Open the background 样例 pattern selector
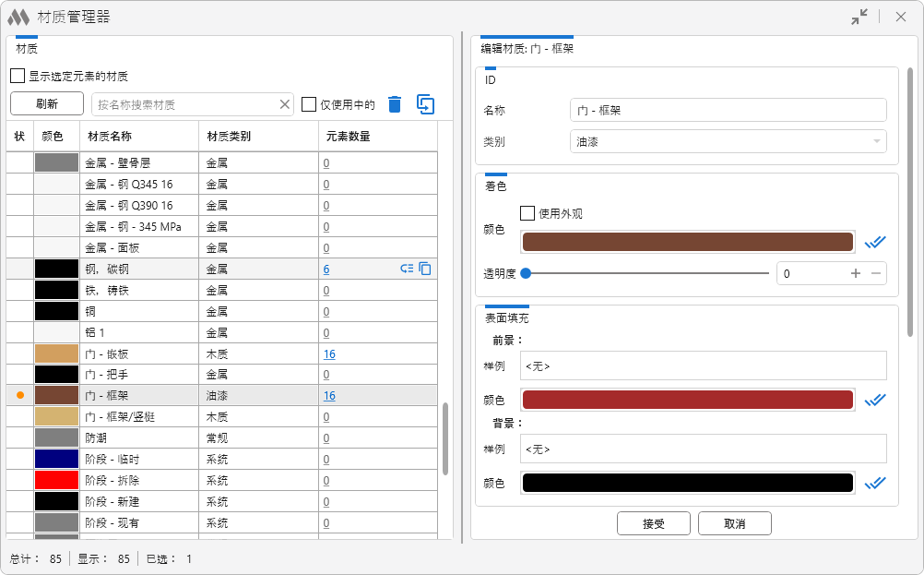The width and height of the screenshot is (924, 575). point(703,449)
